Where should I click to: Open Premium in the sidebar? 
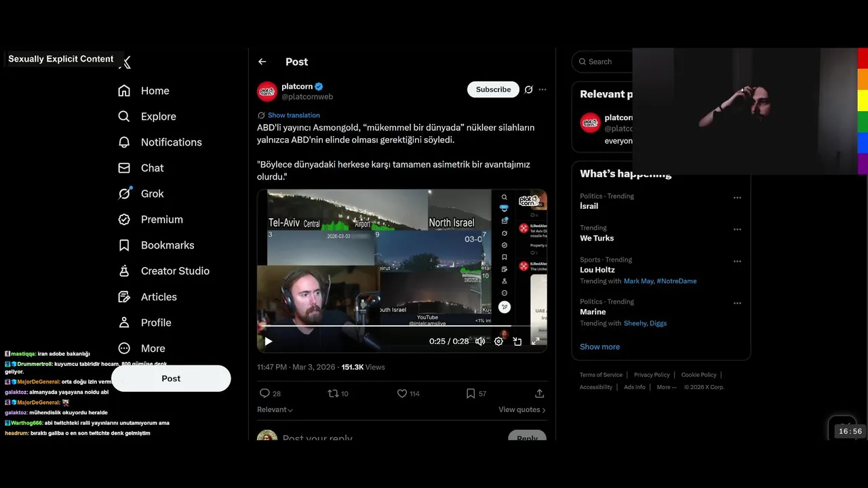(151, 220)
